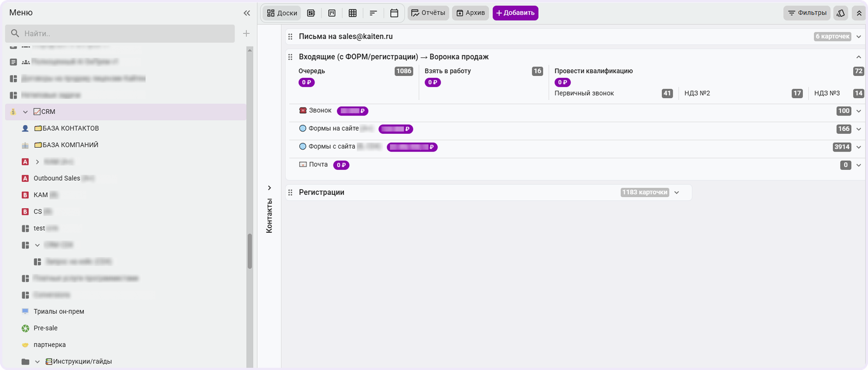
Task: Click the monitor icon beside Триалы он-прем
Action: point(25,311)
